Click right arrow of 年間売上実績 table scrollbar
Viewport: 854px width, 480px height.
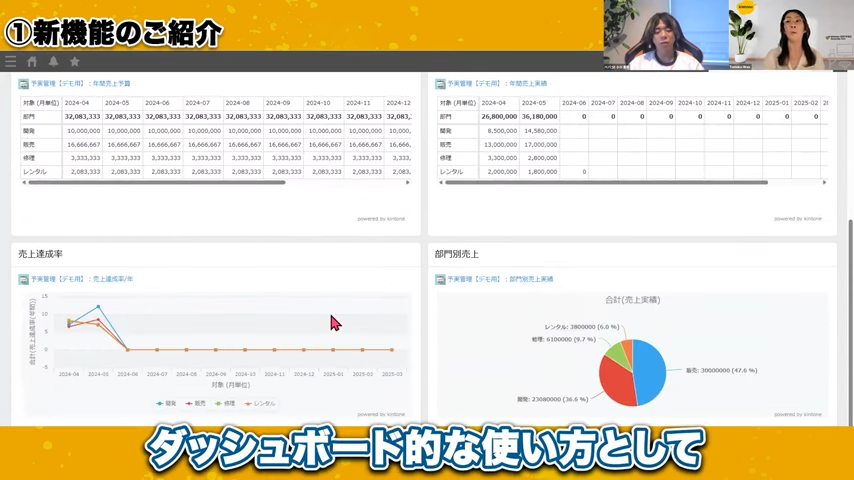coord(824,183)
